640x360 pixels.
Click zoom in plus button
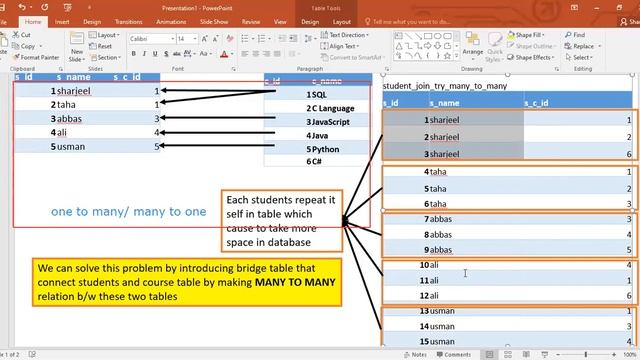614,355
